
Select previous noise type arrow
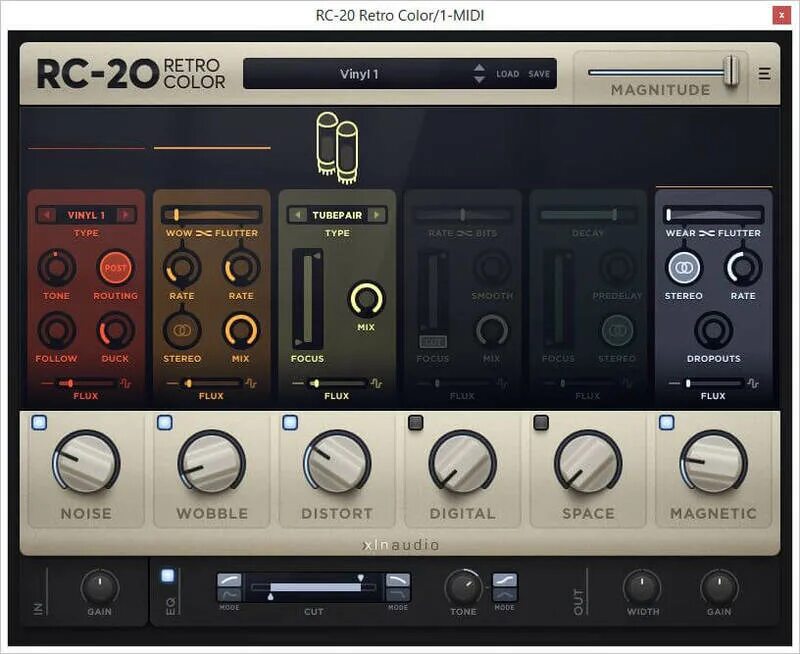pos(47,215)
